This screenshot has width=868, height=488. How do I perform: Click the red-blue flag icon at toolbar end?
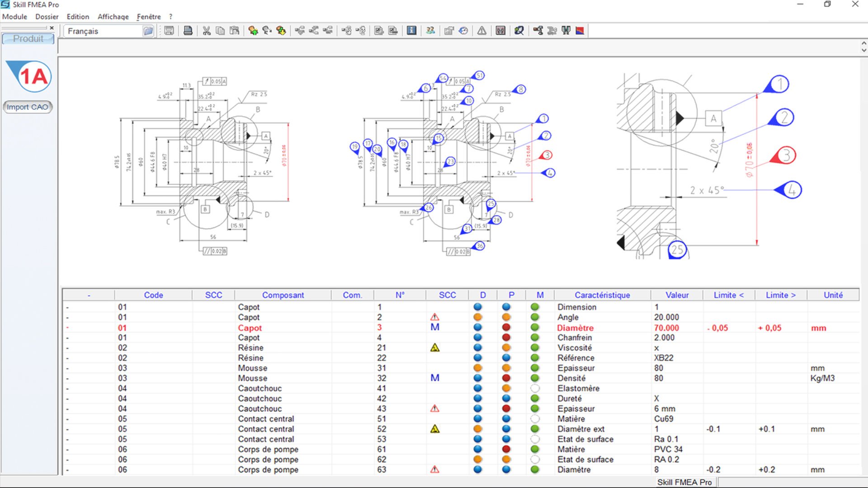(580, 31)
